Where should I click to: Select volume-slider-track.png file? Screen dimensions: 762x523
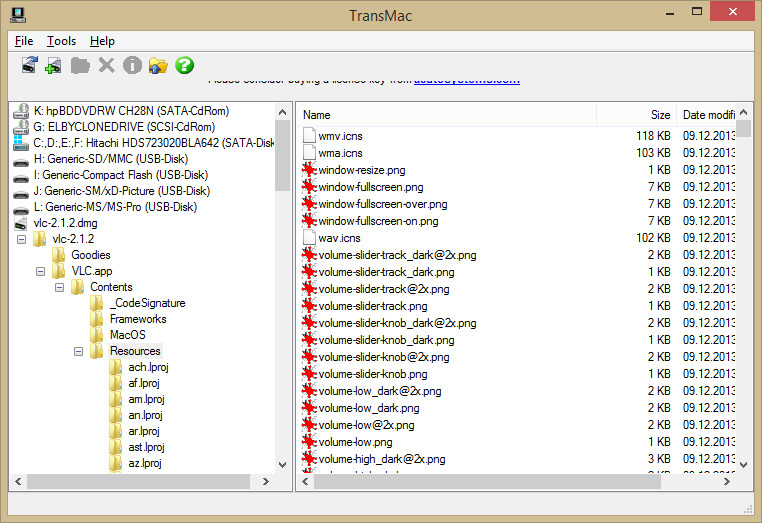pyautogui.click(x=373, y=306)
